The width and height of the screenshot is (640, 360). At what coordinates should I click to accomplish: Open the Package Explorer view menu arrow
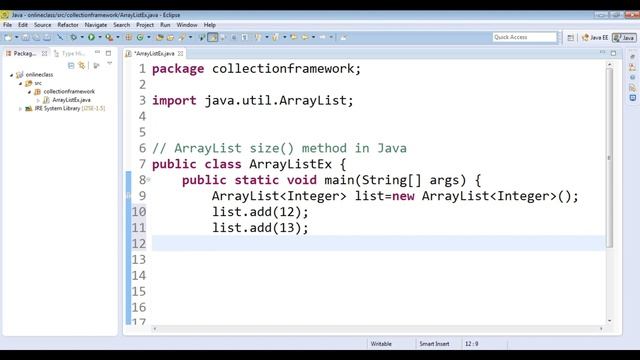(109, 64)
